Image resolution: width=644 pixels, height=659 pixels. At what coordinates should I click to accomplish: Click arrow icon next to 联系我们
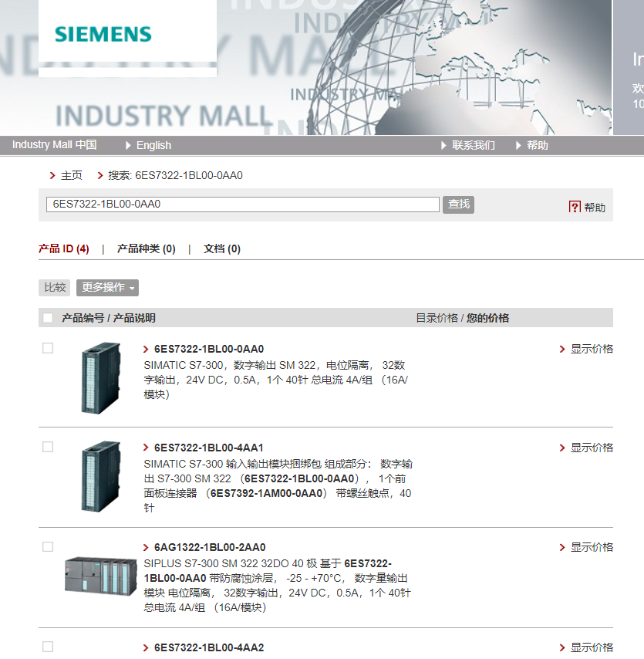(443, 145)
